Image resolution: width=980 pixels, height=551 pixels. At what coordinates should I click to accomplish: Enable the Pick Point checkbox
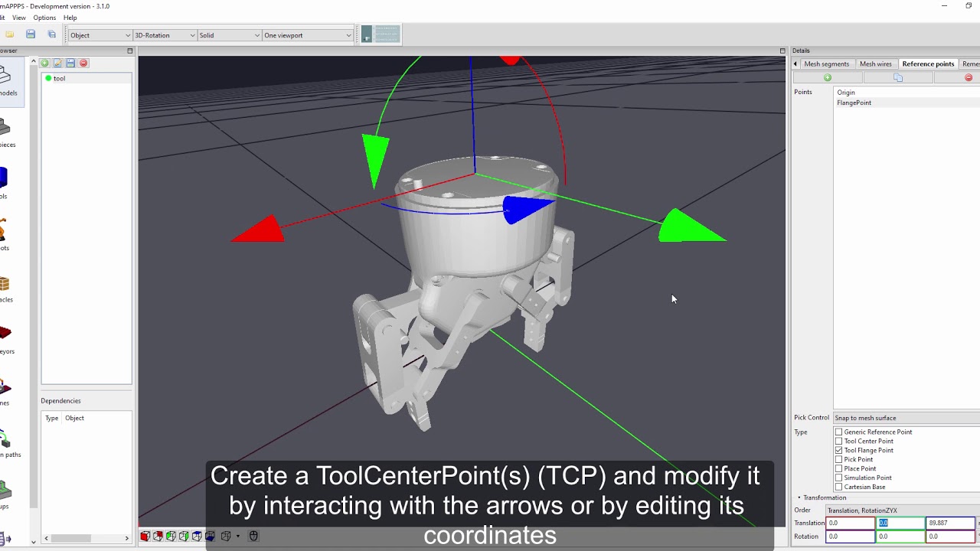[x=838, y=460]
